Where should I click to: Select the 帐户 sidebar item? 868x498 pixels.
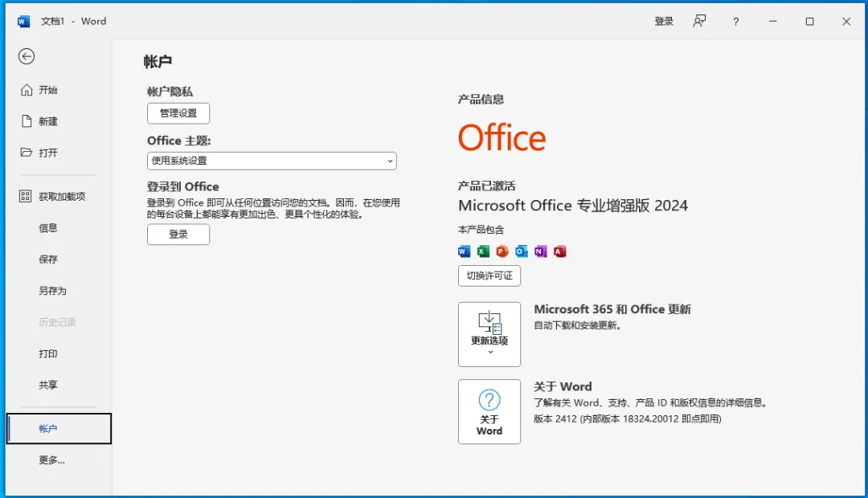coord(59,428)
